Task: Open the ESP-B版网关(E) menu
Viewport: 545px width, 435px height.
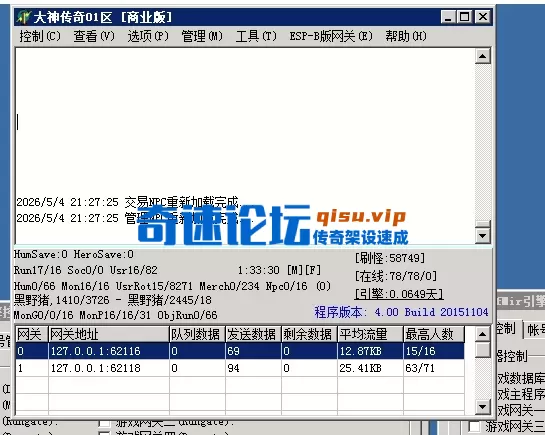Action: [x=331, y=36]
